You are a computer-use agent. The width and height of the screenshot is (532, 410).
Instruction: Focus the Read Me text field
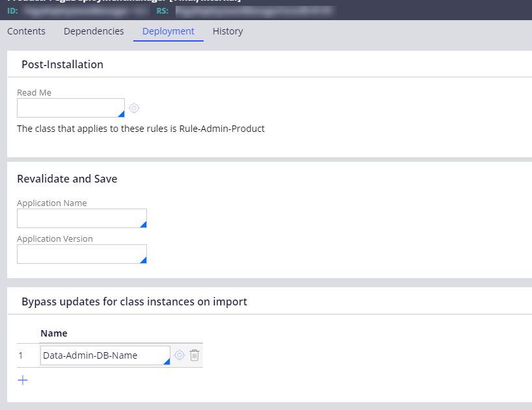pos(69,108)
